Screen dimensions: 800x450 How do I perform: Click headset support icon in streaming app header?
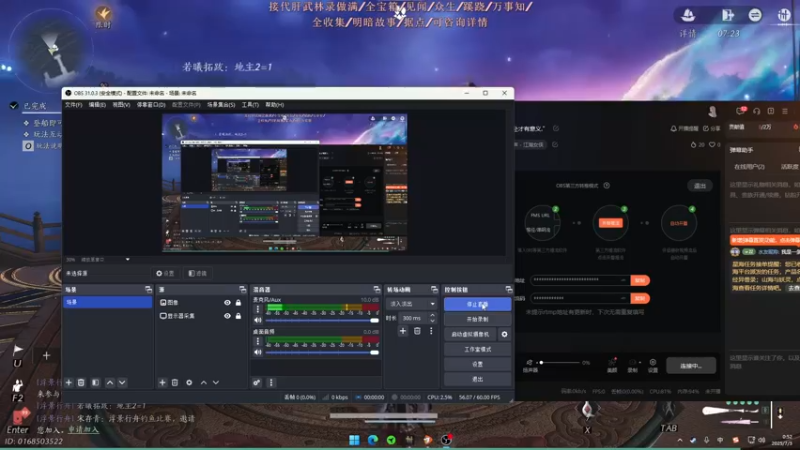757,111
